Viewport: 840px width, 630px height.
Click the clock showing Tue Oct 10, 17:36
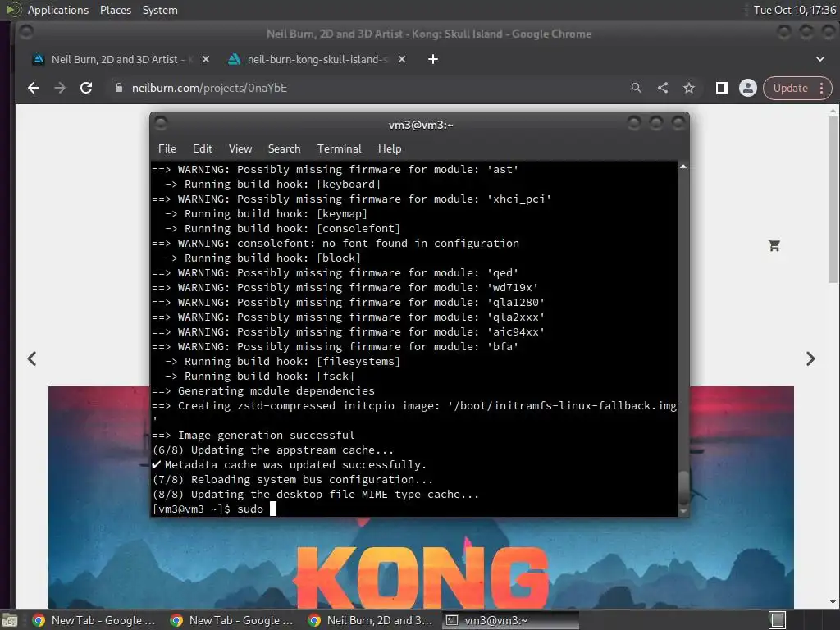pyautogui.click(x=794, y=10)
